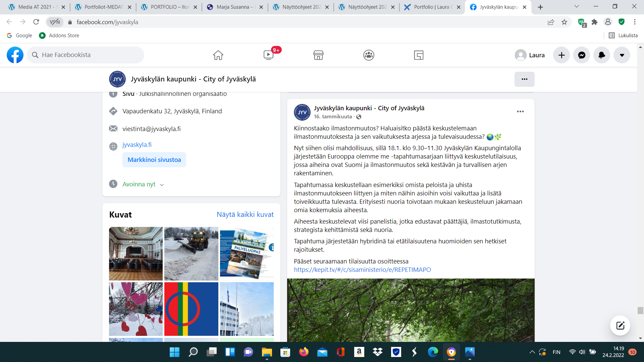
Task: Click the Markkinoi sivustoa button
Action: pyautogui.click(x=154, y=160)
